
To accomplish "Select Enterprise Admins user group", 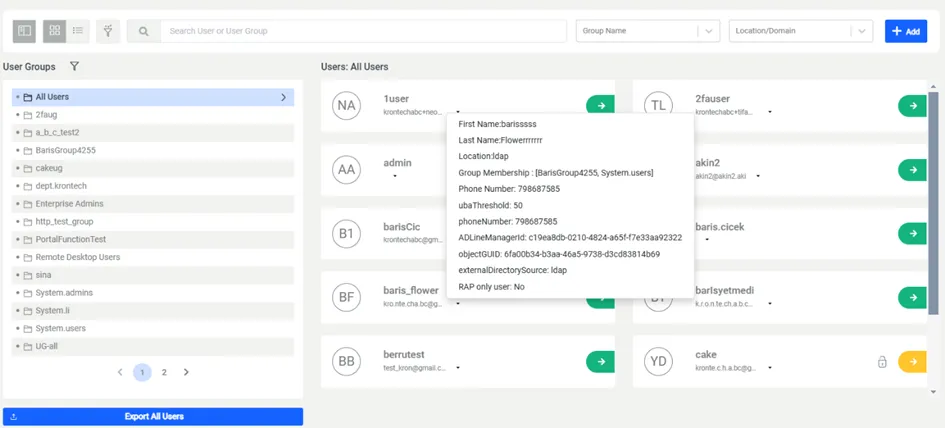I will click(x=69, y=204).
